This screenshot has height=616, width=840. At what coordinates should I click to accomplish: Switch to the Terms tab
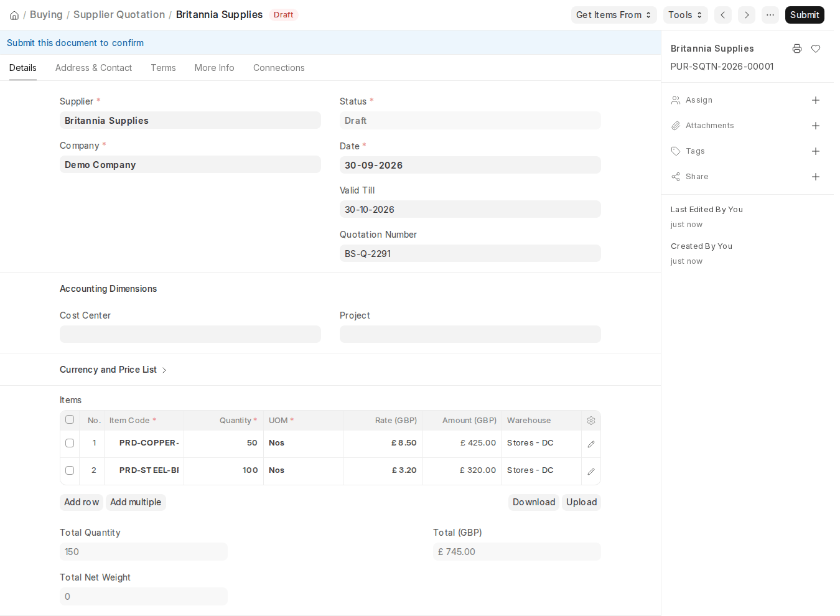click(163, 68)
